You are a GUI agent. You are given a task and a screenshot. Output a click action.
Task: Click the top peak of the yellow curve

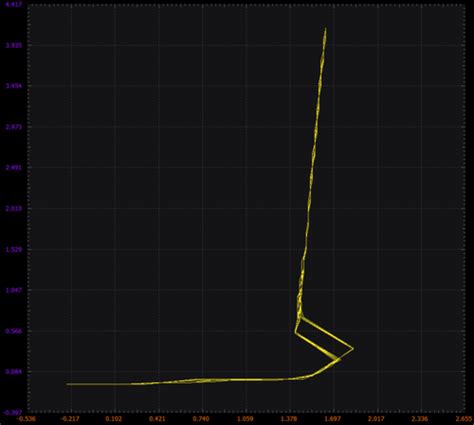point(325,28)
